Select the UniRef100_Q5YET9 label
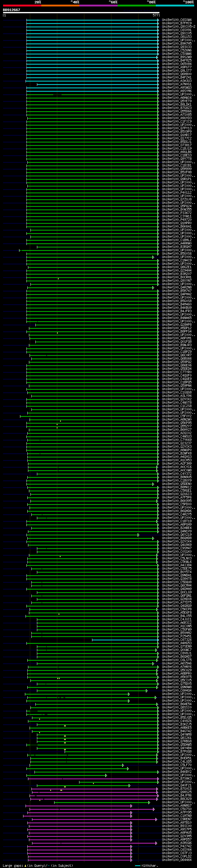 point(177,101)
